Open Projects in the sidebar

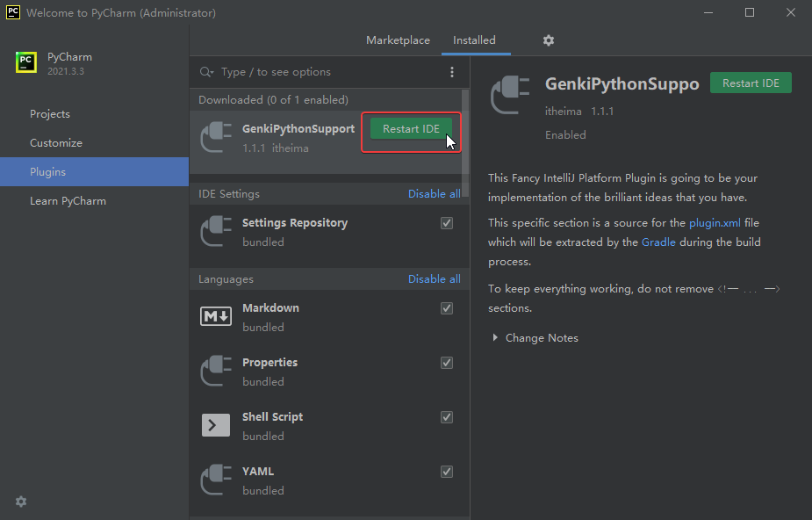pyautogui.click(x=94, y=114)
